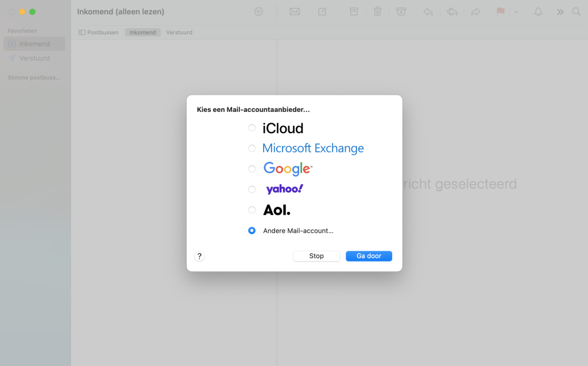Open search with the magnifying glass icon
This screenshot has height=366, width=588.
[x=577, y=11]
